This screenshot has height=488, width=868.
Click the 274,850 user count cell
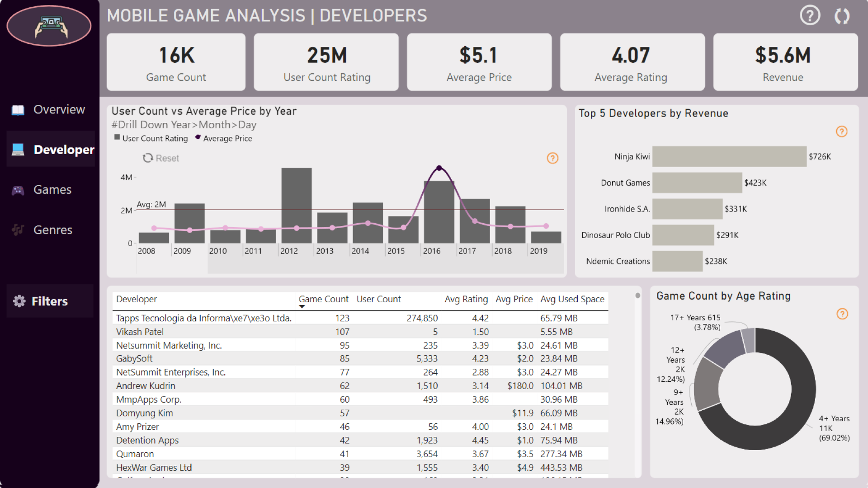click(x=422, y=318)
